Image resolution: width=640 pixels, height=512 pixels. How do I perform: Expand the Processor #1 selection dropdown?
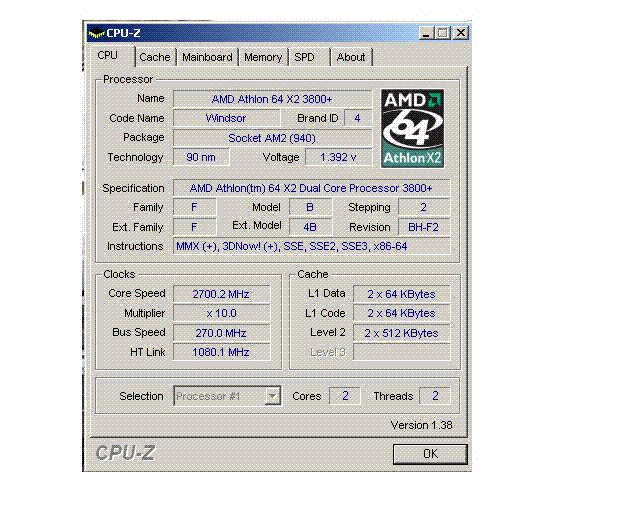273,396
